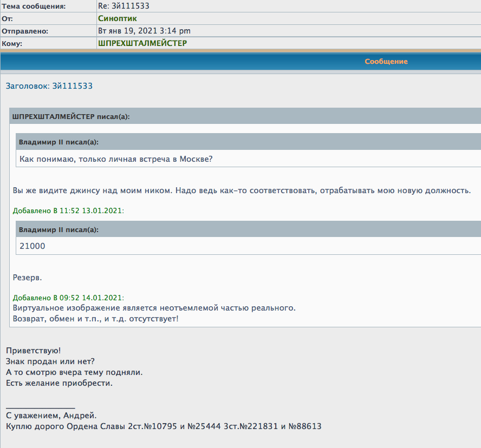Click the sentence starting Вы же видите джинсу
Image resolution: width=481 pixels, height=448 pixels.
242,190
